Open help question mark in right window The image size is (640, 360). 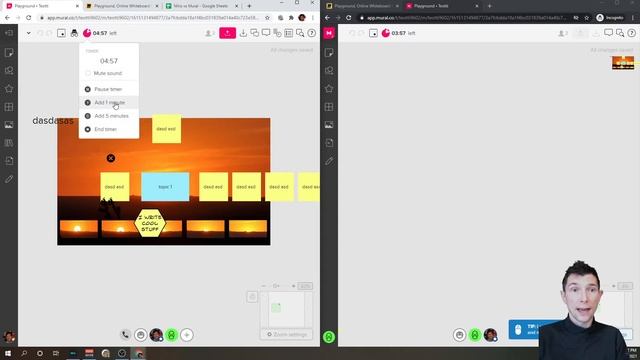click(631, 33)
